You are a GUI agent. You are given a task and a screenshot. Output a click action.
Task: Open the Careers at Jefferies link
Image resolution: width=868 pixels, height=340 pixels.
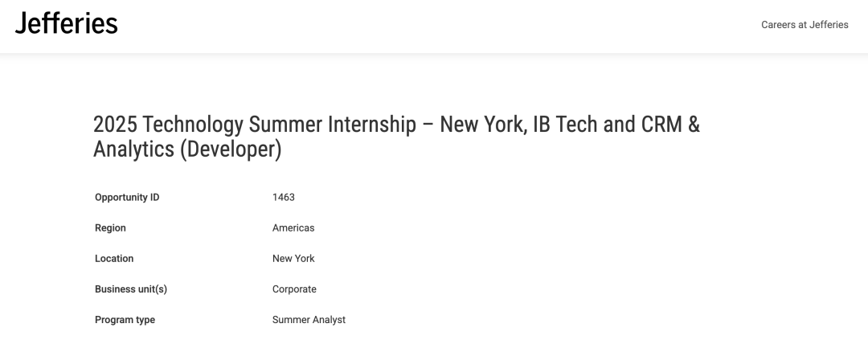(805, 25)
